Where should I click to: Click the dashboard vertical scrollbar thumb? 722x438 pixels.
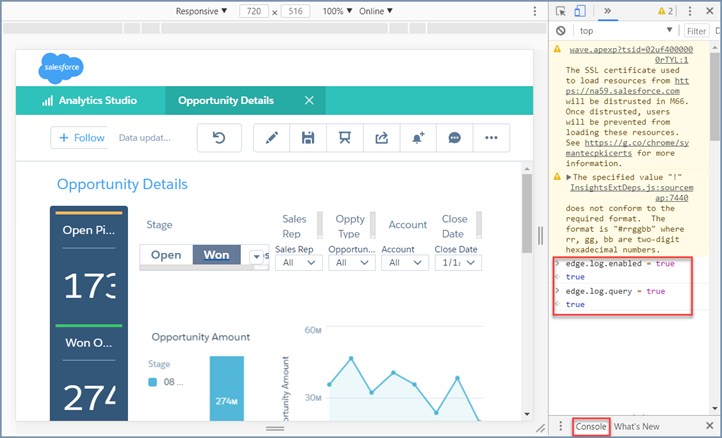pyautogui.click(x=527, y=213)
